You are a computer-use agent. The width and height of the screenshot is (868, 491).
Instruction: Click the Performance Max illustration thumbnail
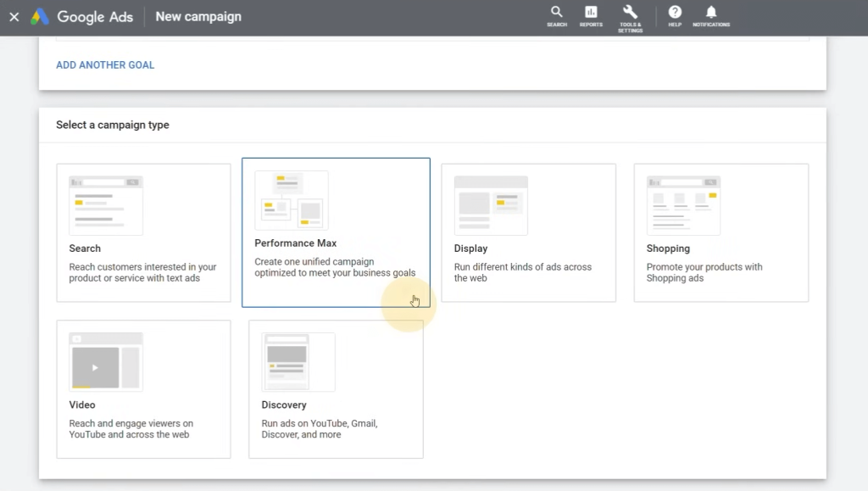(292, 200)
